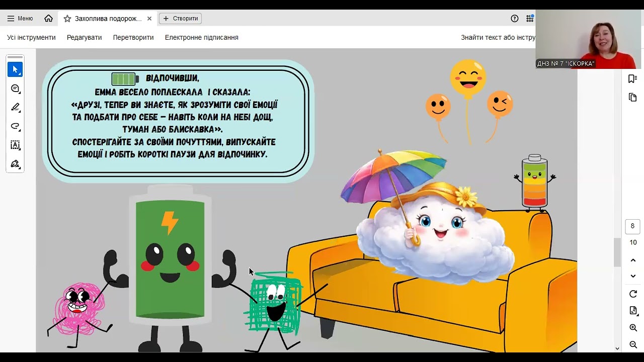Viewport: 644px width, 362px height.
Task: Go to next page arrow
Action: click(633, 276)
